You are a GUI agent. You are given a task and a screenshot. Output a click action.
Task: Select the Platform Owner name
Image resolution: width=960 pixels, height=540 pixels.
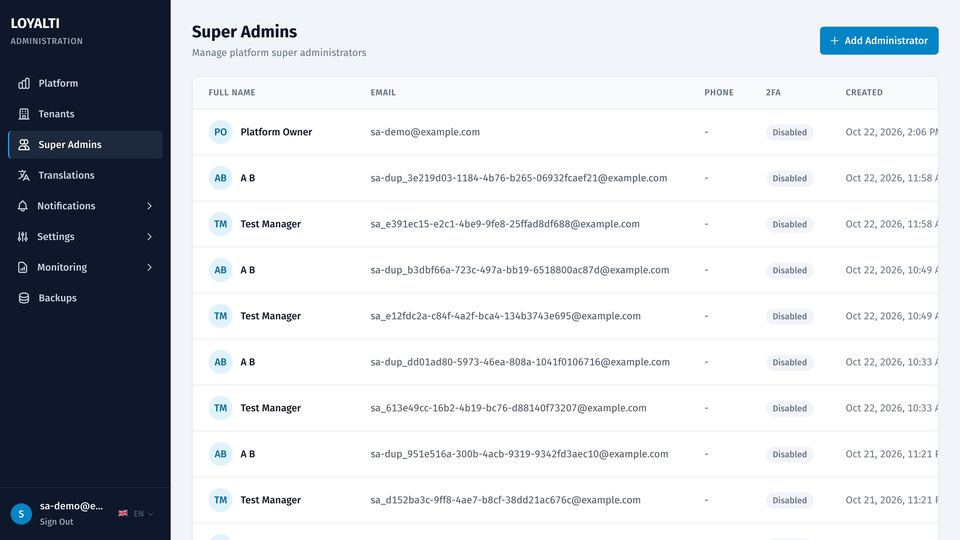(276, 132)
